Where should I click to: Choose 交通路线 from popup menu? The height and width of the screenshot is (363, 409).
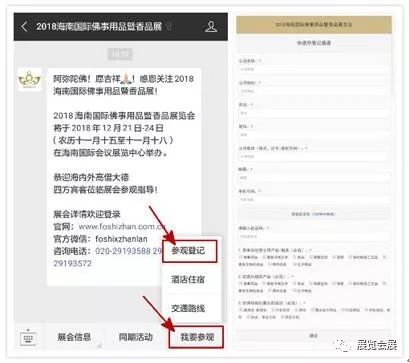(x=188, y=308)
